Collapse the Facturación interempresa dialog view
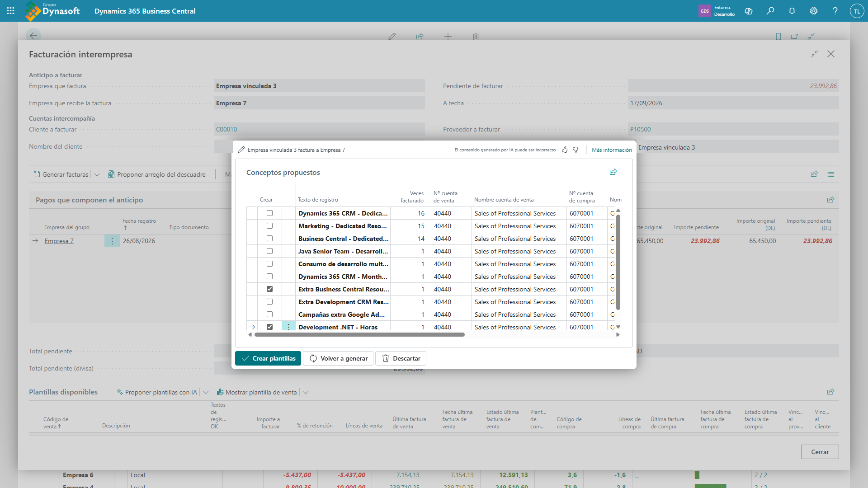This screenshot has height=488, width=868. (815, 54)
